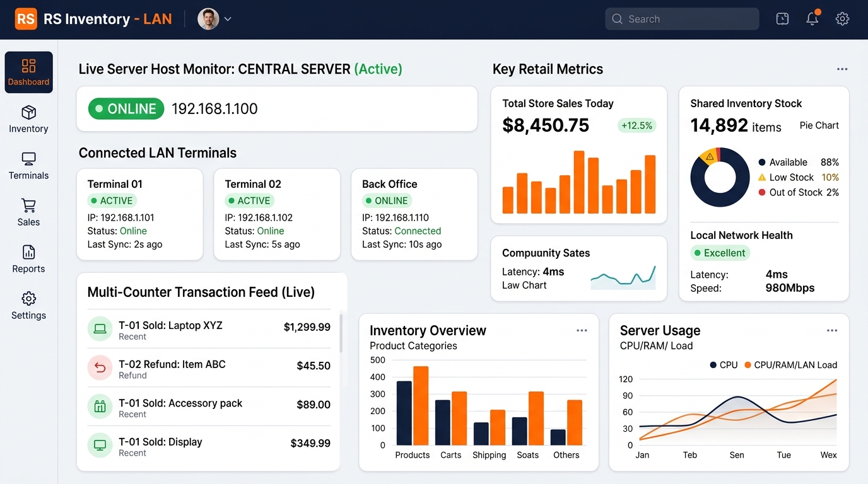Click Back Office ONLINE badge
Screen dimensions: 868x484
click(x=387, y=201)
